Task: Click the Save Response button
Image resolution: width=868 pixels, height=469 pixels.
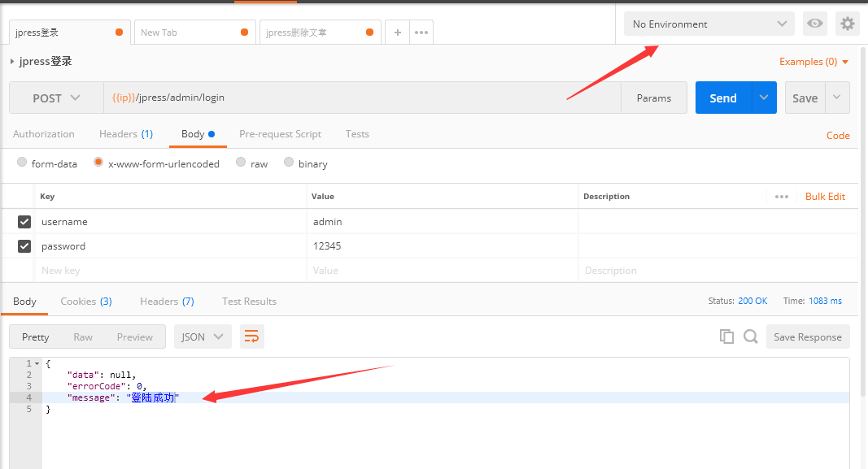Action: 808,337
